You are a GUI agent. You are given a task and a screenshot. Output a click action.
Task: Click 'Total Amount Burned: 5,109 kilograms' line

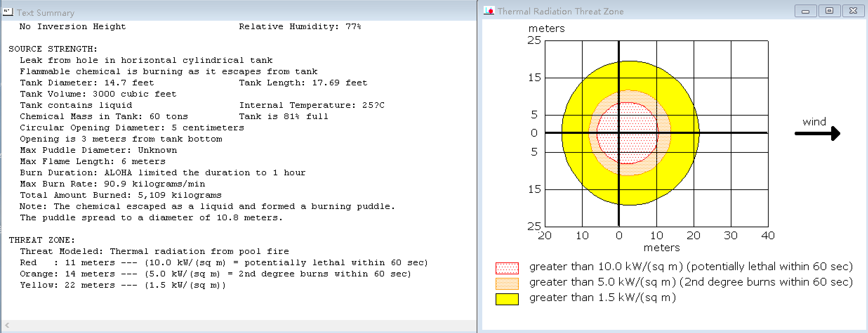[121, 195]
